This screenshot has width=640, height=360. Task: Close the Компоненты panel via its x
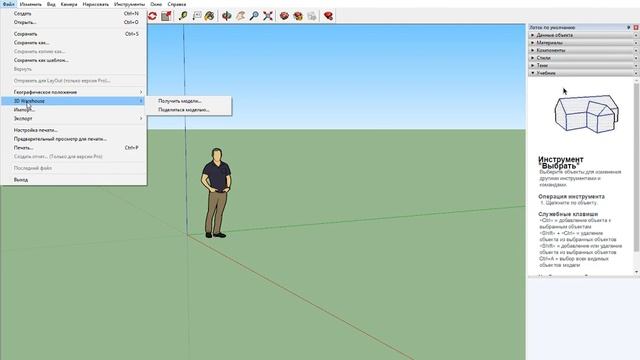636,50
